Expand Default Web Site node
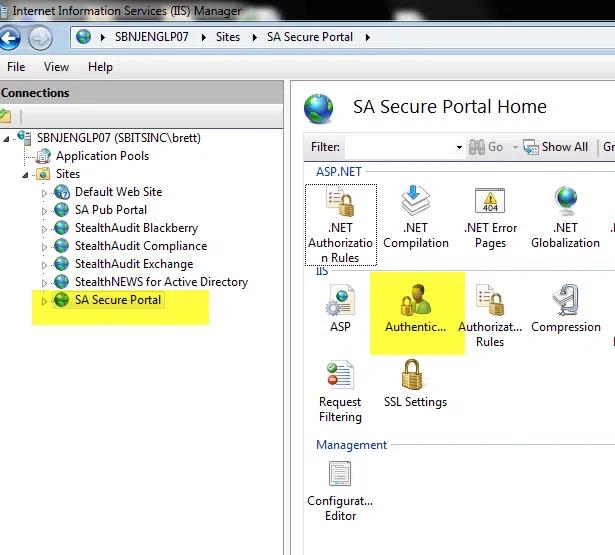 point(44,193)
